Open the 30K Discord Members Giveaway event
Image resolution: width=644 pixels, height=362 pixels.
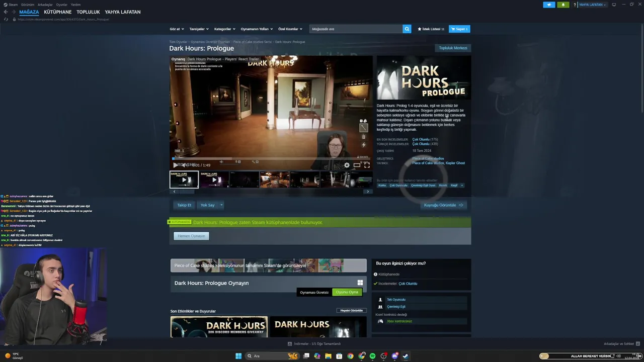219,327
